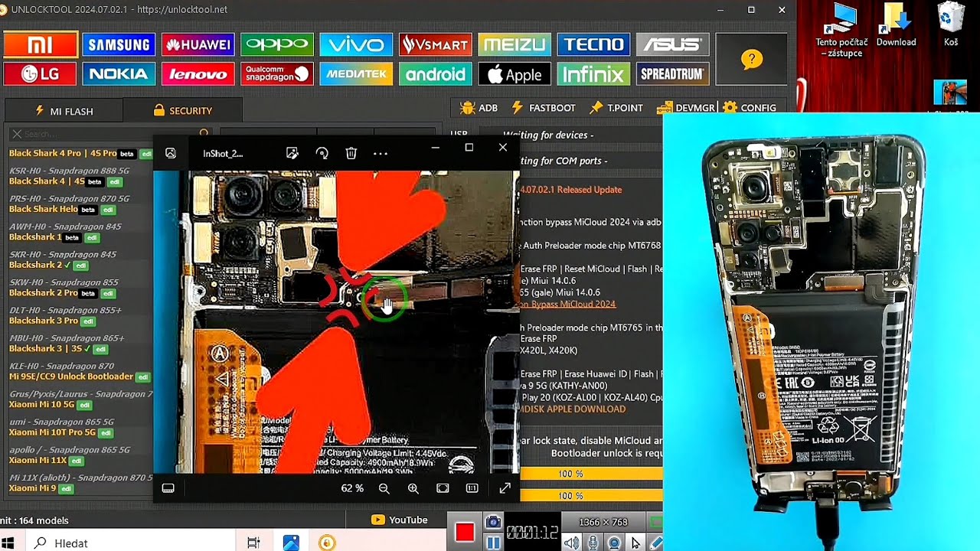Screen dimensions: 980x551
Task: Choose the Tecno brand tile
Action: click(594, 45)
